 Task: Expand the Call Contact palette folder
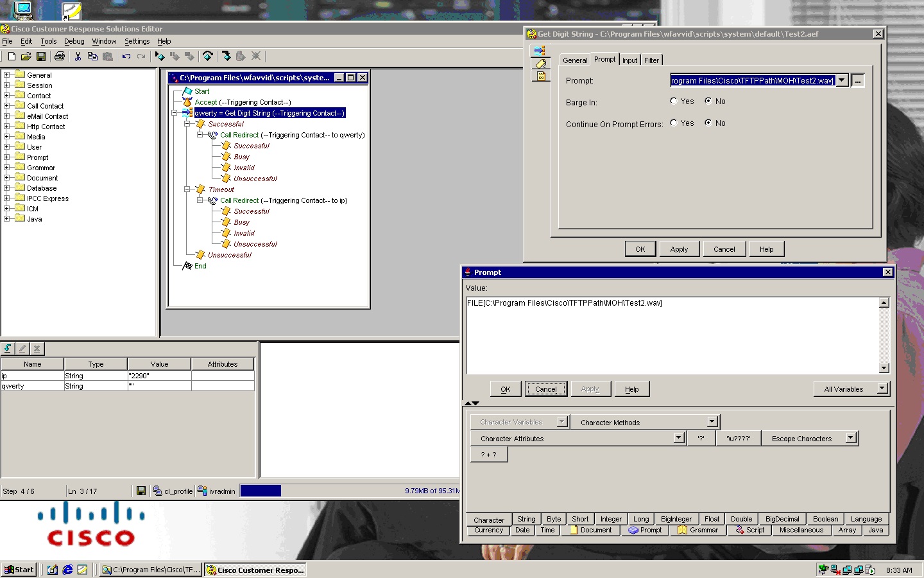7,106
